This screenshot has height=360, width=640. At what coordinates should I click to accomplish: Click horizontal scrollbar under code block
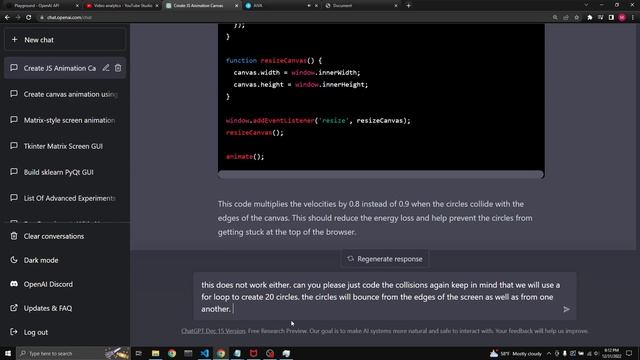[x=380, y=175]
